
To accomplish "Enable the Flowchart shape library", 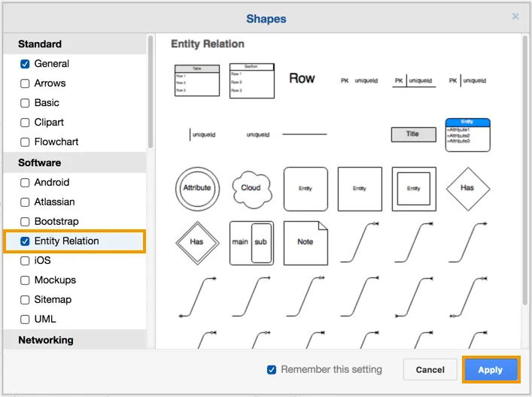I will pyautogui.click(x=25, y=142).
